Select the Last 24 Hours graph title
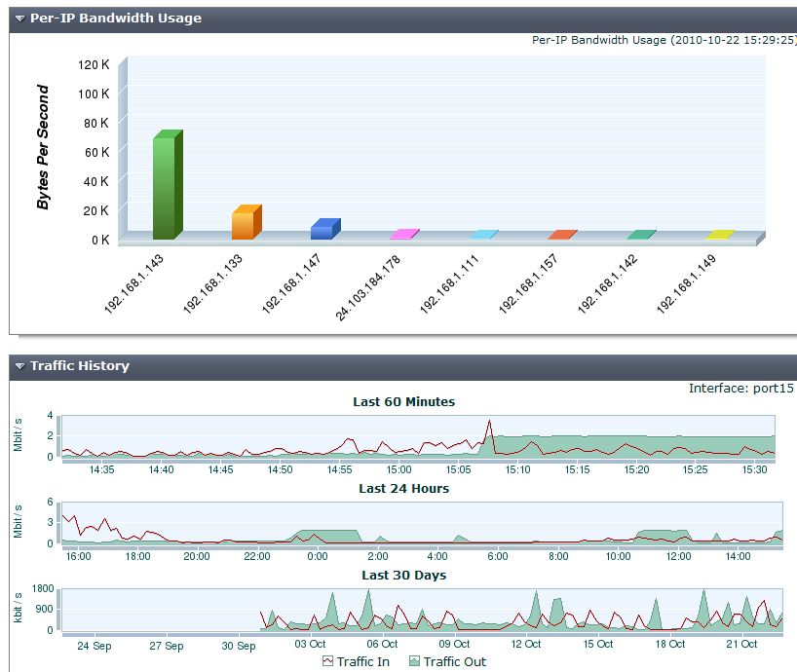The width and height of the screenshot is (797, 672). tap(406, 489)
